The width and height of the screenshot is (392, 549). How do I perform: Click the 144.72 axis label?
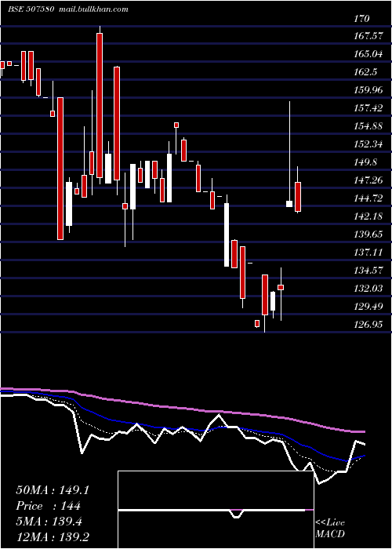pyautogui.click(x=368, y=198)
